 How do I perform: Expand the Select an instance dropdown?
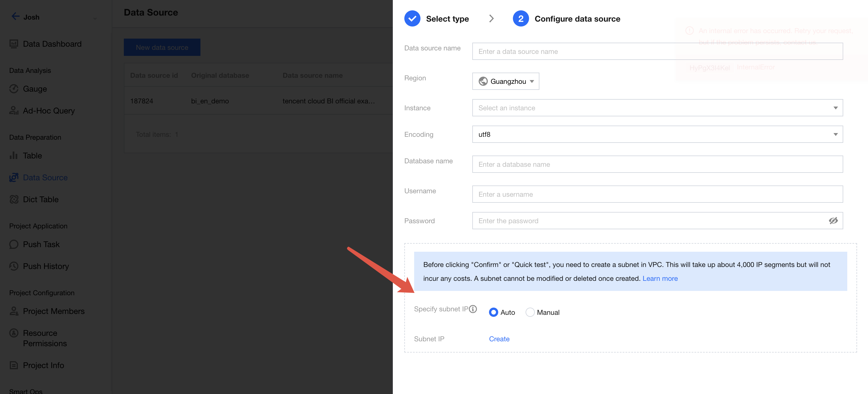[x=657, y=108]
